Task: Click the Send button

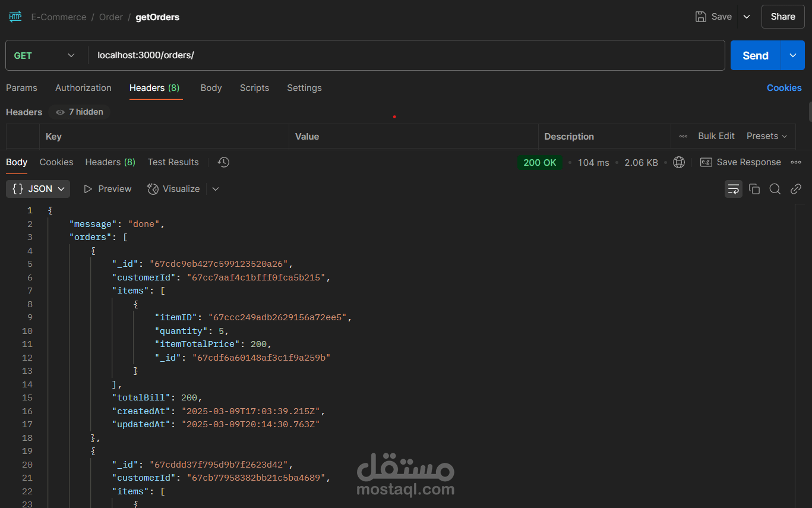Action: pos(755,55)
